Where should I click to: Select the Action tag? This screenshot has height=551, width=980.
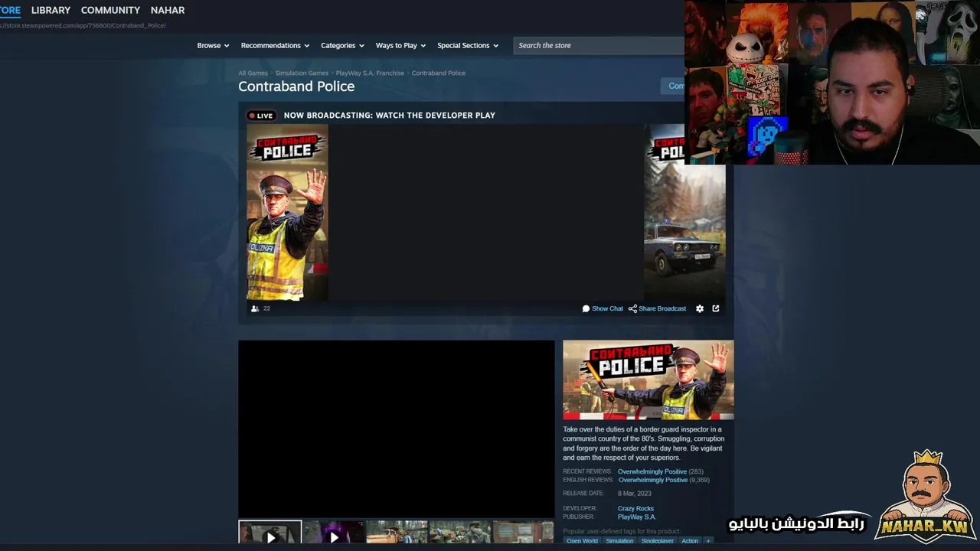690,541
